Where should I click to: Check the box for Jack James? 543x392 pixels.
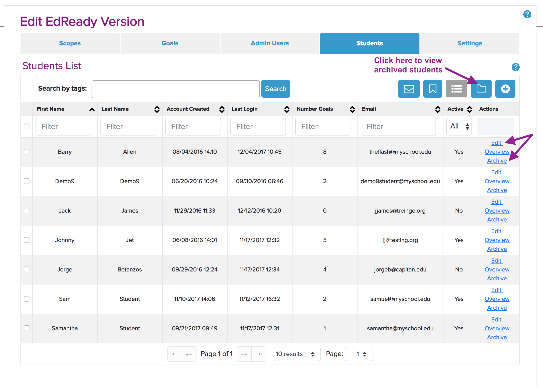27,210
